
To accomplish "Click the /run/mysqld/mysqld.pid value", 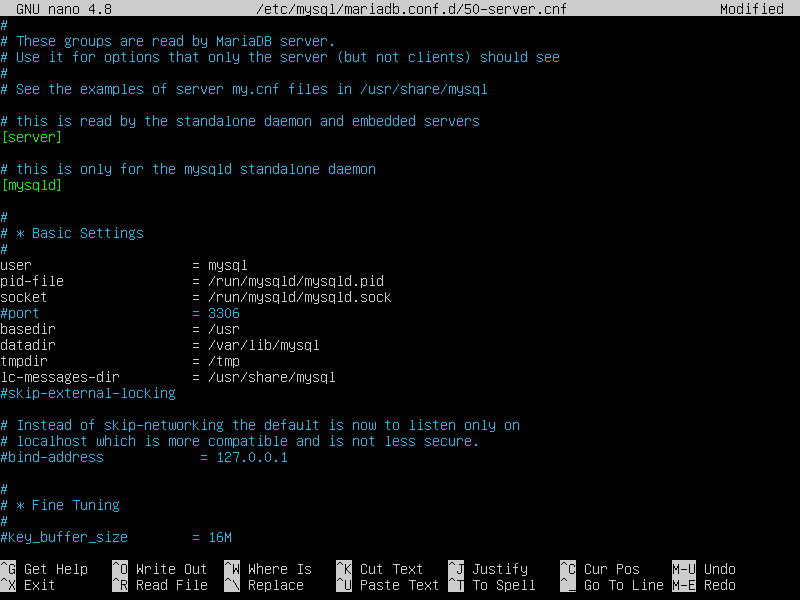I will [296, 281].
